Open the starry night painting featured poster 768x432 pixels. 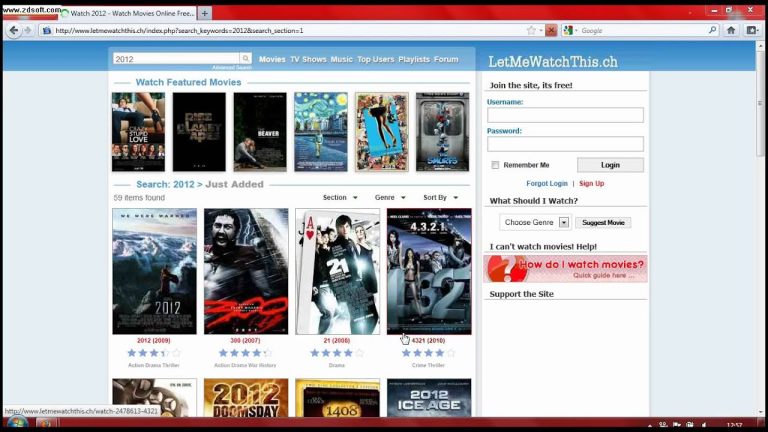click(x=321, y=132)
